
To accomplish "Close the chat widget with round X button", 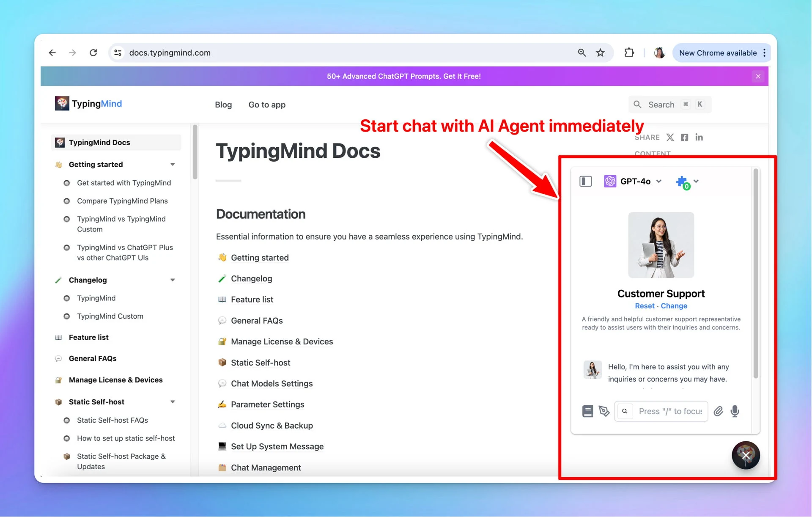I will 746,455.
